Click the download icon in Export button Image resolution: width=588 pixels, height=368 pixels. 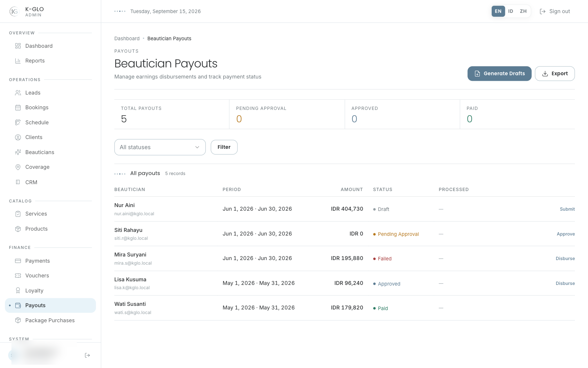coord(545,74)
